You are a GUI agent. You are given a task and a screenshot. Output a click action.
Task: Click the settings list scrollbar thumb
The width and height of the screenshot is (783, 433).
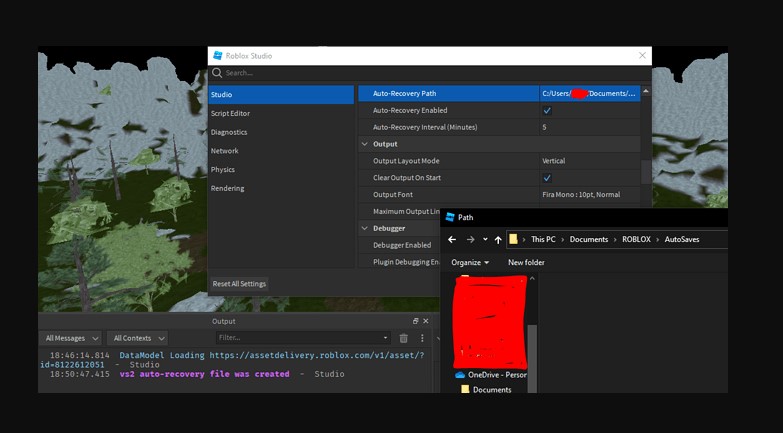coord(646,172)
